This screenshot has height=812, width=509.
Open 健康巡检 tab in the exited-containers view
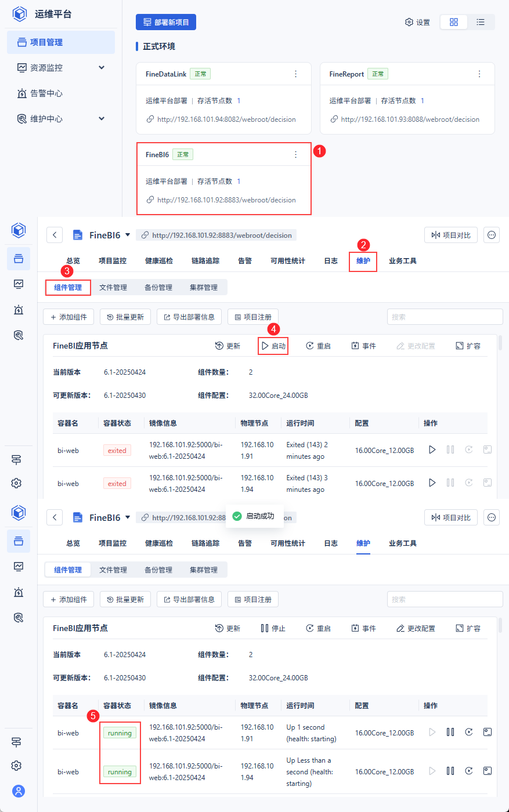coord(159,261)
